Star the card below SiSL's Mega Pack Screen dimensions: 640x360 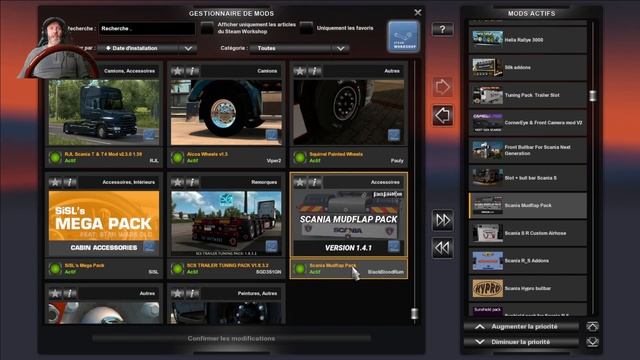click(x=55, y=293)
